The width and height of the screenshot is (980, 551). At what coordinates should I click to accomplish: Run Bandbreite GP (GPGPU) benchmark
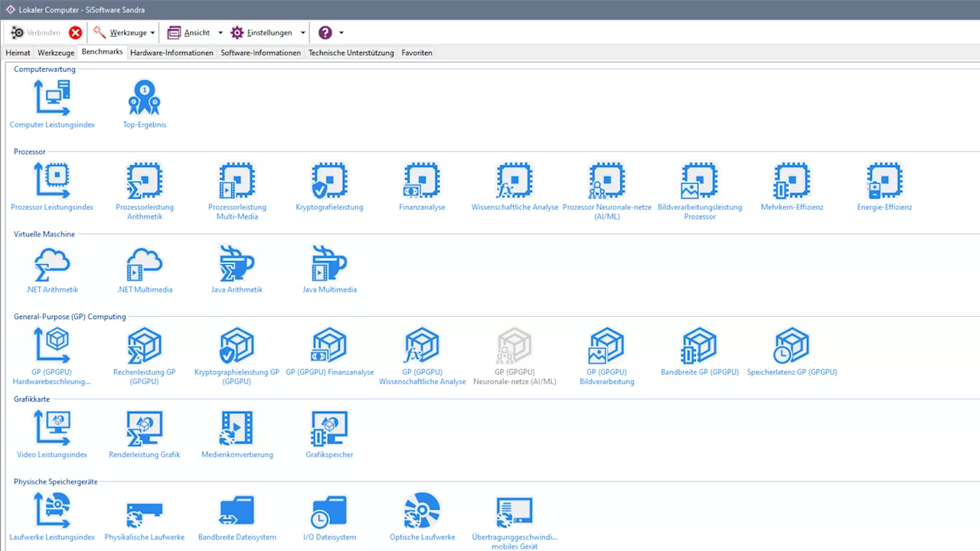point(700,352)
